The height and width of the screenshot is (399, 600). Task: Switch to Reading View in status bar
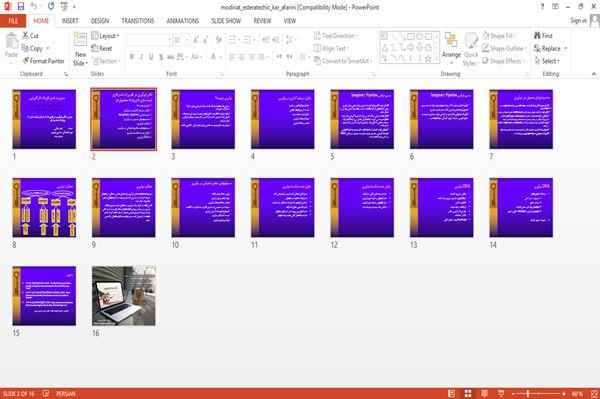click(x=484, y=393)
